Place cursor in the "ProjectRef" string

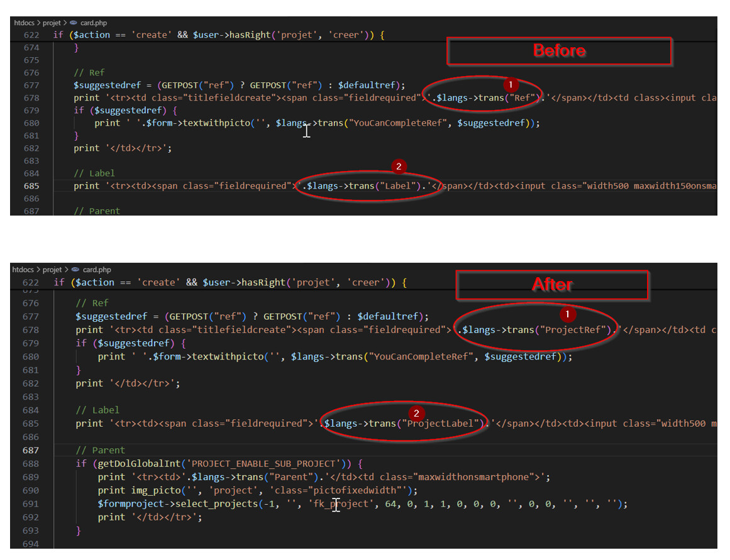click(575, 330)
